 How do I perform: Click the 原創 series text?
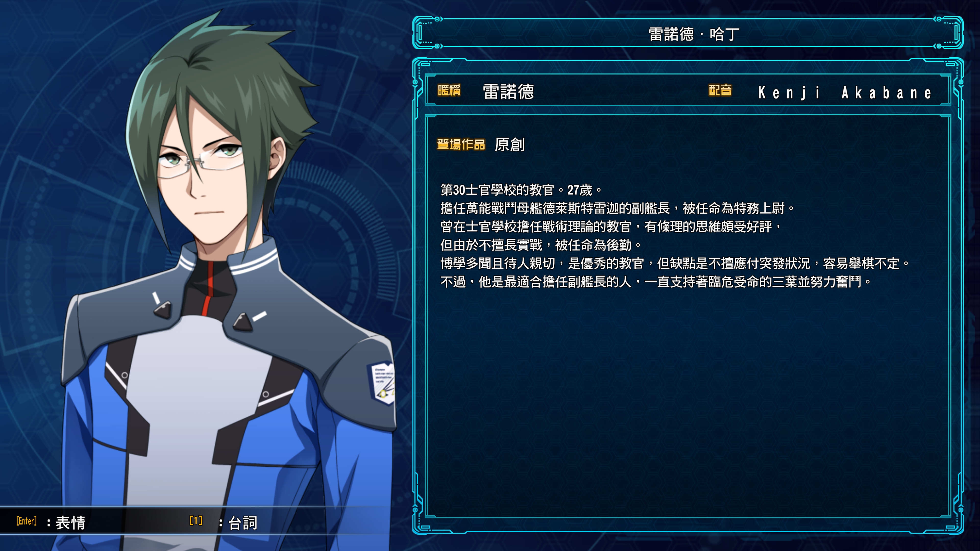click(510, 144)
